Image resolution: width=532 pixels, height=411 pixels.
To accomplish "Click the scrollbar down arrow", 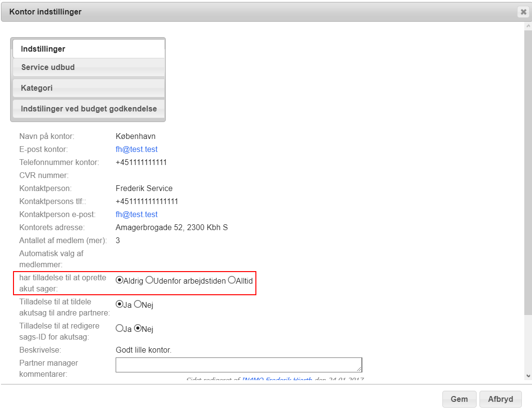I will click(x=528, y=375).
